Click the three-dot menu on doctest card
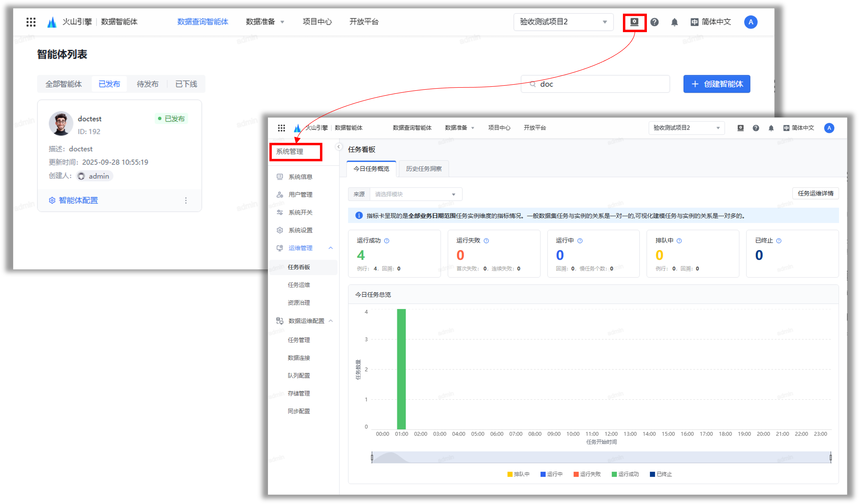 coord(186,200)
